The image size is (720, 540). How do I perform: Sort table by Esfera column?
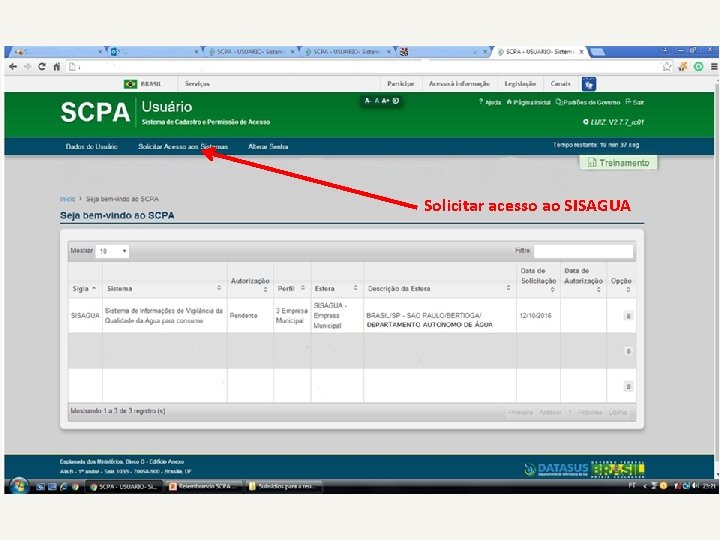pyautogui.click(x=337, y=288)
